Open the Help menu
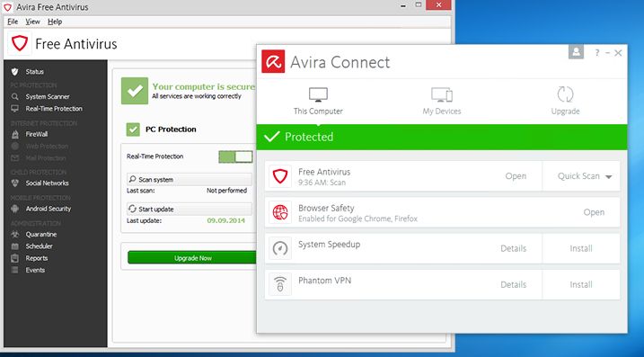The width and height of the screenshot is (644, 357). point(55,22)
